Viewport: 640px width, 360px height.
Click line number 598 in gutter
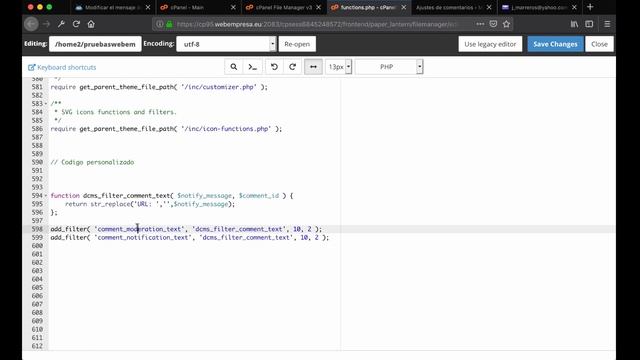tap(37, 229)
